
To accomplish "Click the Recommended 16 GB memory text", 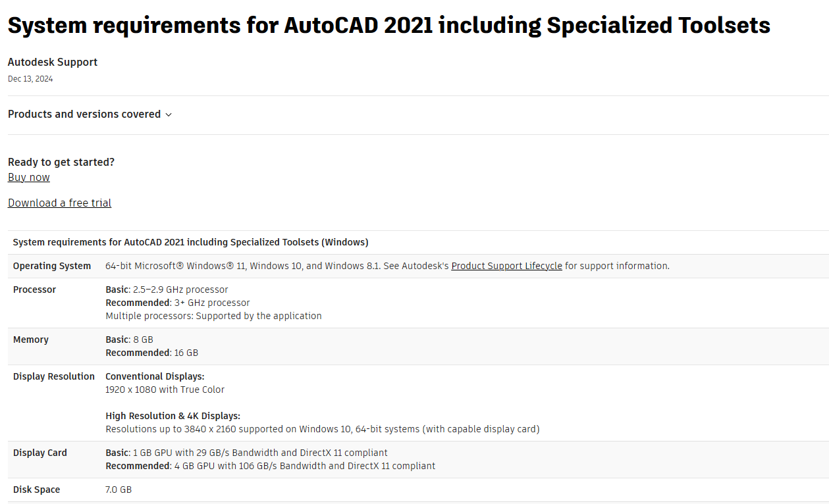I will 151,353.
